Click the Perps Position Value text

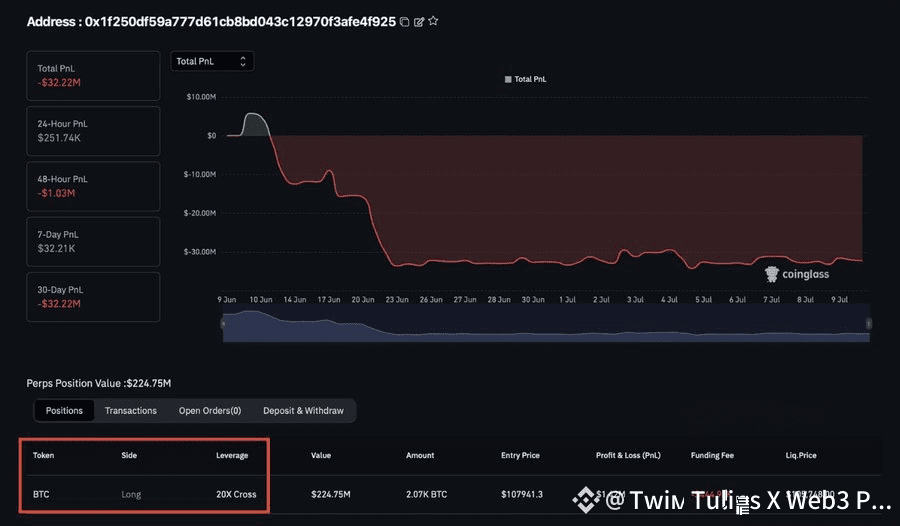[99, 383]
